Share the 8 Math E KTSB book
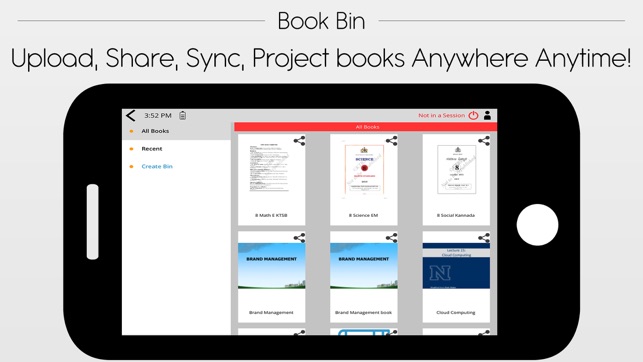This screenshot has height=362, width=643. 299,141
